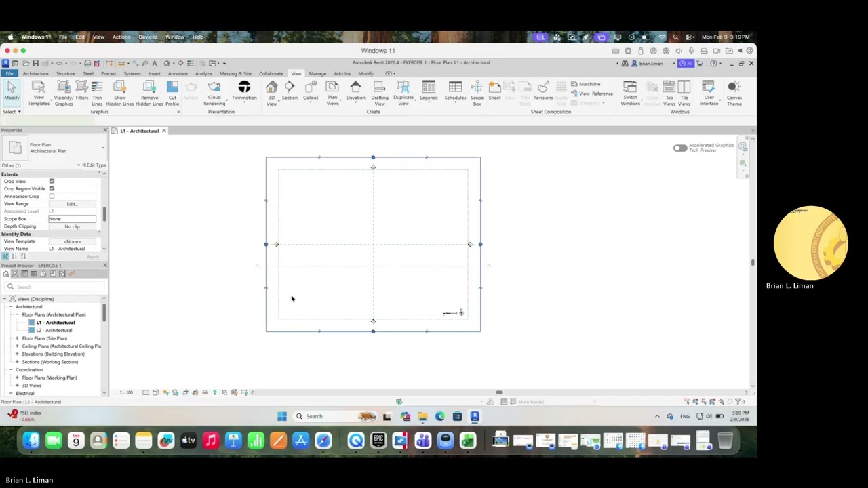Screen dimensions: 868x488
Task: Switch to the Architecture ribbon tab
Action: [35, 73]
